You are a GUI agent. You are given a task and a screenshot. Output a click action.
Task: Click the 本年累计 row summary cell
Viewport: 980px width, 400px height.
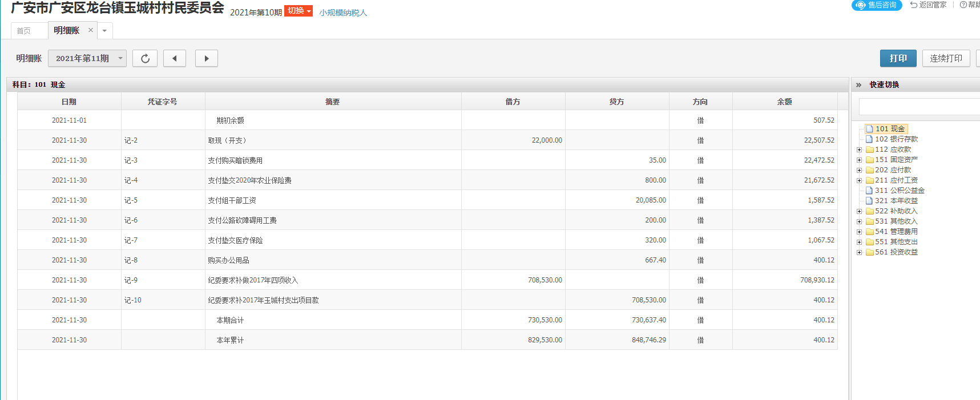tap(333, 340)
